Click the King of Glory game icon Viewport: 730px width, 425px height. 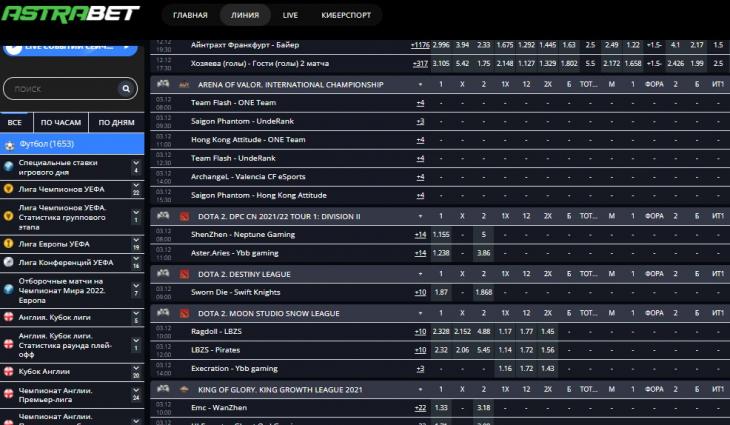point(184,388)
